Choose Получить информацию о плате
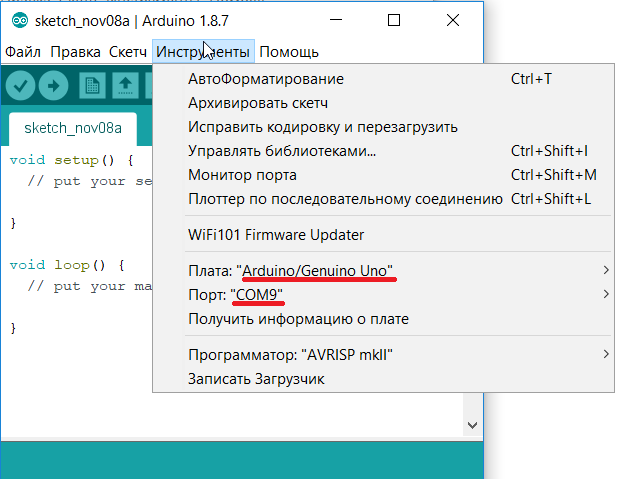629x479 pixels. (x=383, y=319)
